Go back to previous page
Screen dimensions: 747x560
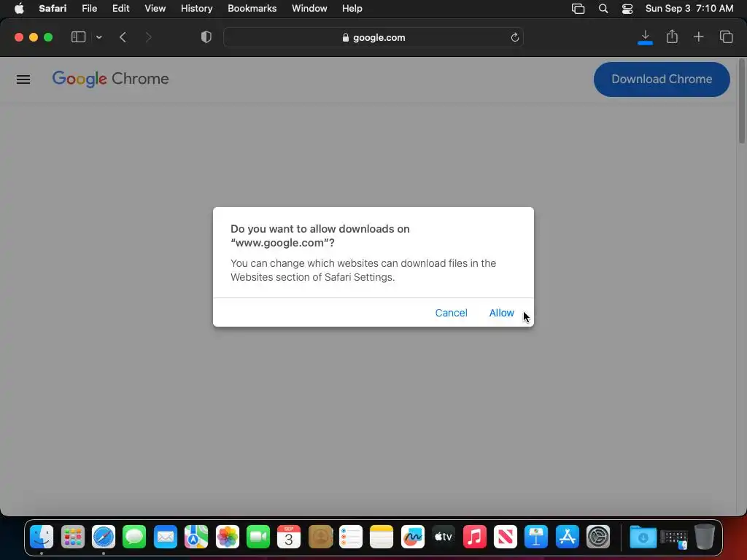coord(123,37)
